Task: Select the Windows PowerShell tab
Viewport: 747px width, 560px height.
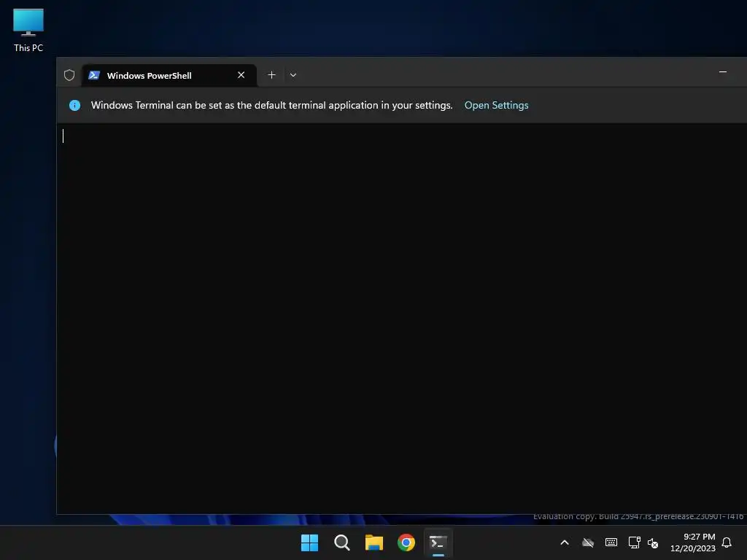Action: (169, 75)
